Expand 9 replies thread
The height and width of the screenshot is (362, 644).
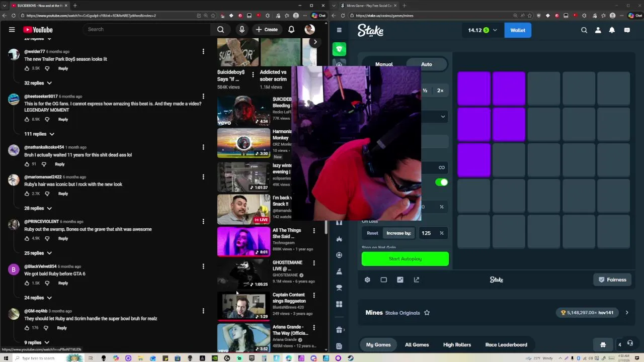36,342
